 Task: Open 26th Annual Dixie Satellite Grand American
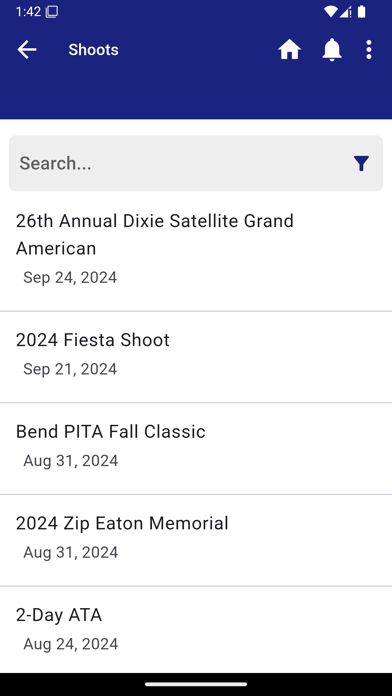coord(196,252)
